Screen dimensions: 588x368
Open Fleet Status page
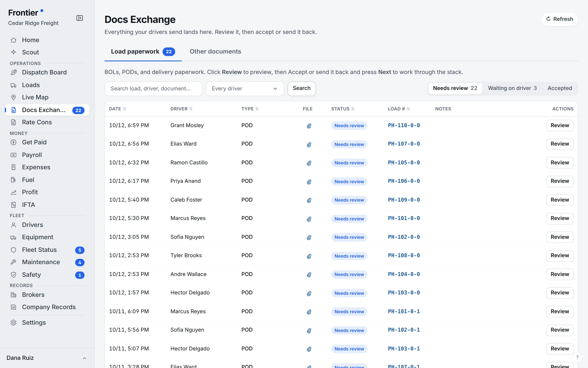coord(47,250)
